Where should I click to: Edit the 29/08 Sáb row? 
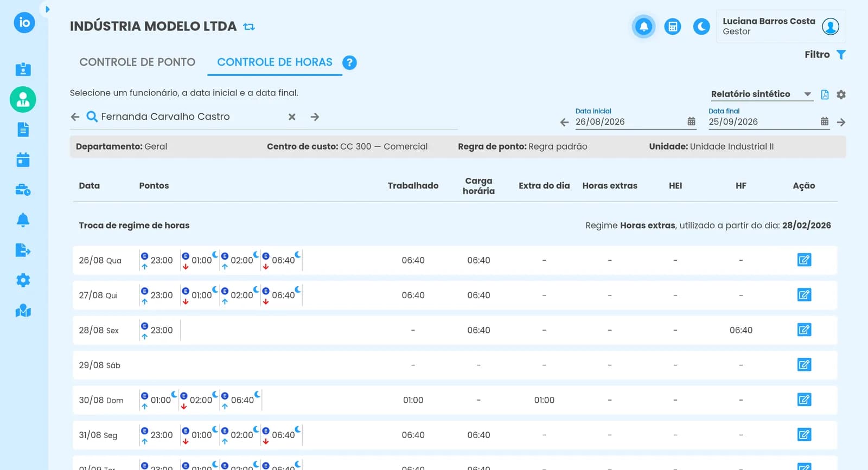[804, 365]
